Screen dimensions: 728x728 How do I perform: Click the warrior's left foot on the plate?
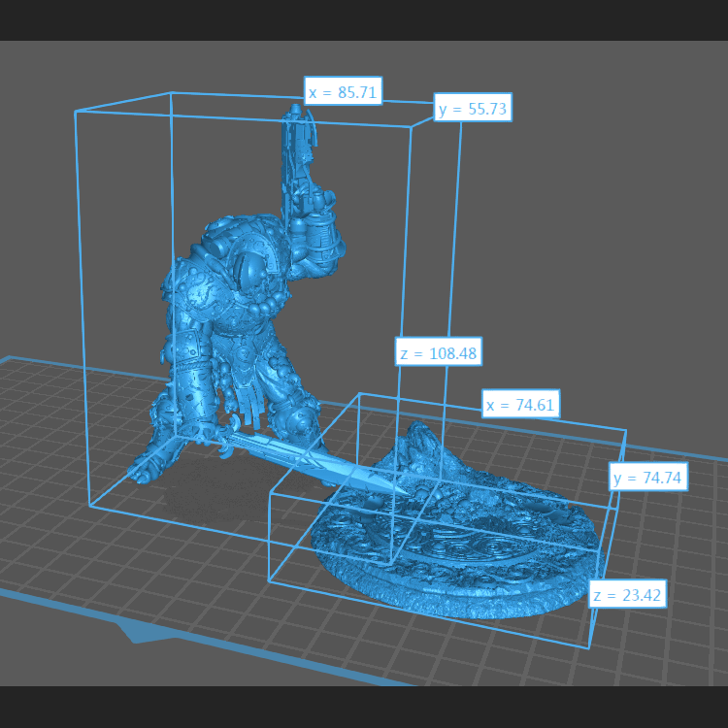139,473
